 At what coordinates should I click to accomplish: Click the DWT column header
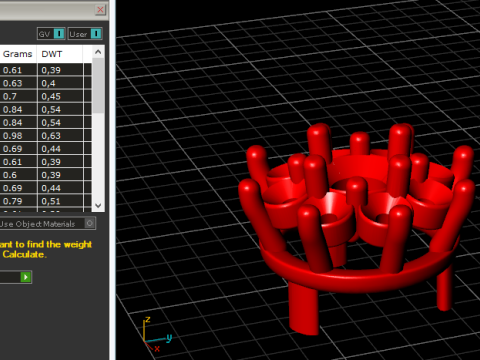(x=60, y=54)
